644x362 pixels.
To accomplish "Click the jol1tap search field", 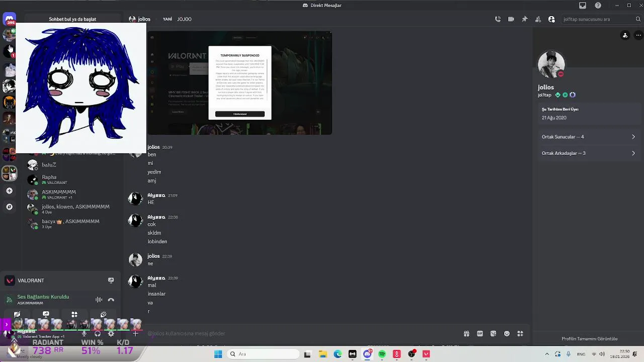I will click(x=602, y=19).
